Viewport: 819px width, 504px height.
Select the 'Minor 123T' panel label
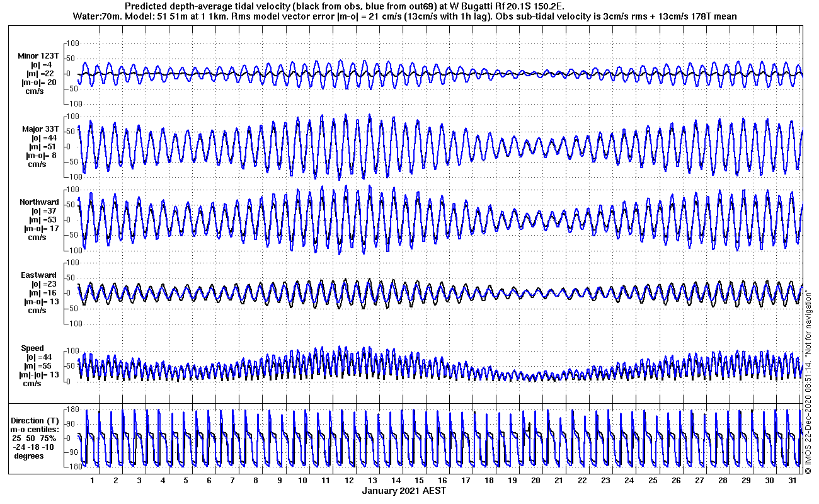(38, 56)
